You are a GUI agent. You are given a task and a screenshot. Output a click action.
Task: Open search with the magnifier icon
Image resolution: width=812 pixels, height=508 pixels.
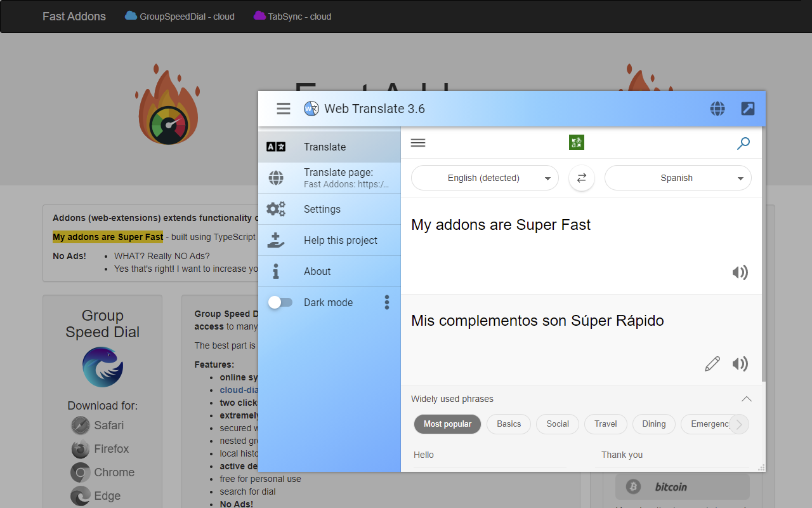743,144
